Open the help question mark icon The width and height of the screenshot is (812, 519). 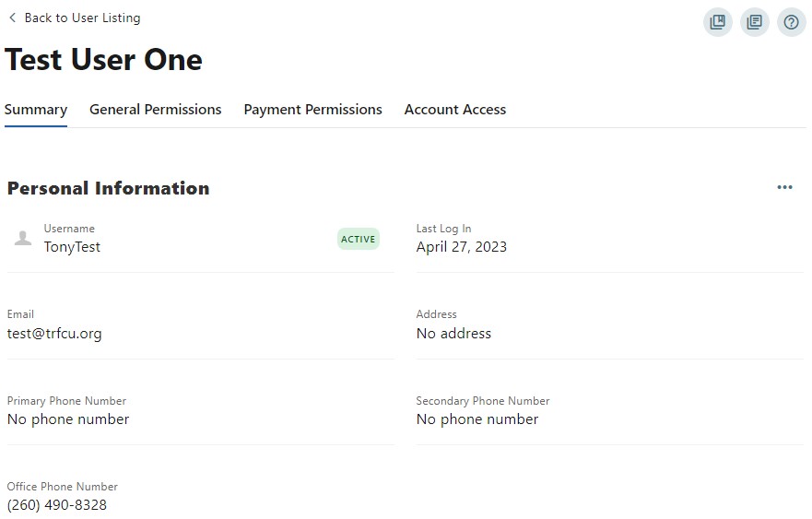pyautogui.click(x=792, y=22)
